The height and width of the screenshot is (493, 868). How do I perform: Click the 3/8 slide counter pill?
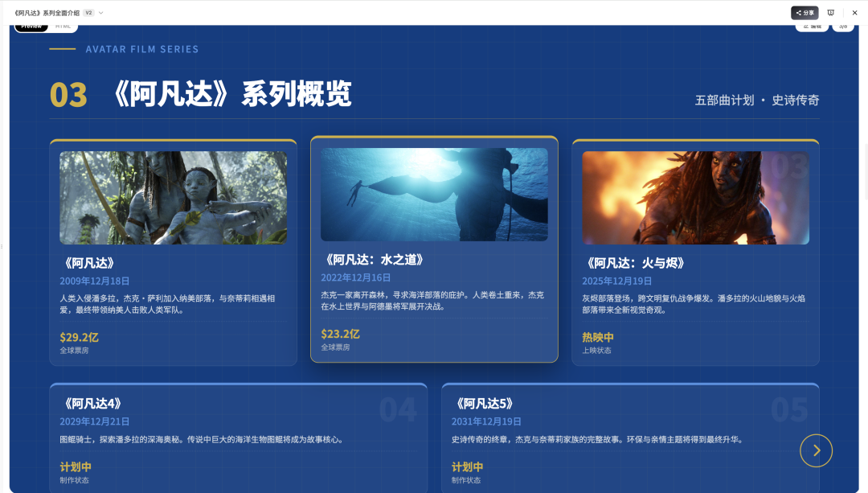pos(842,27)
